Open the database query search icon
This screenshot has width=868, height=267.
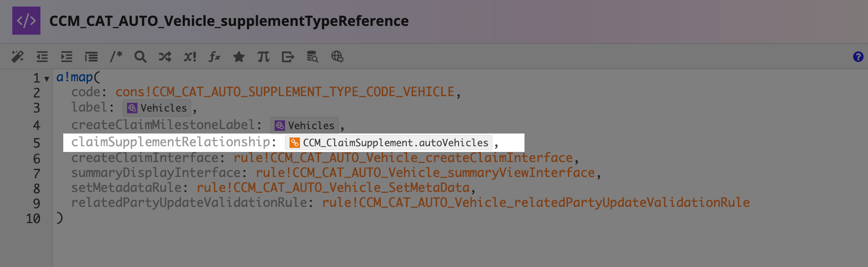coord(312,57)
